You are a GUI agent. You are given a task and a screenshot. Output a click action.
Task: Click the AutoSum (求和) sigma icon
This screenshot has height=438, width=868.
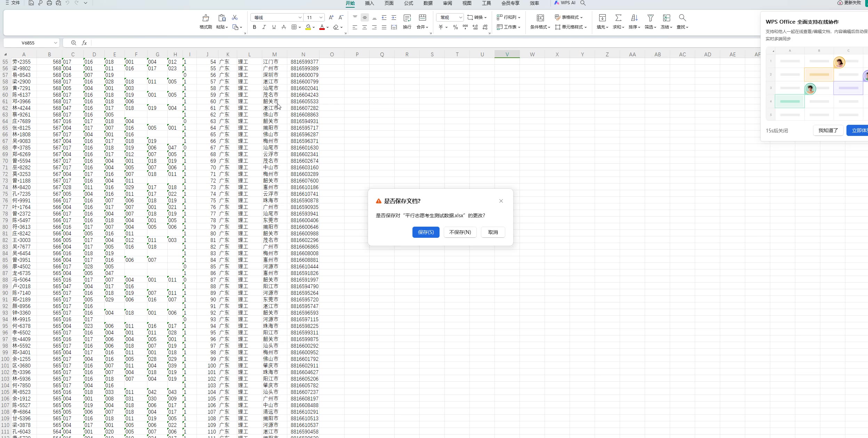click(x=618, y=18)
